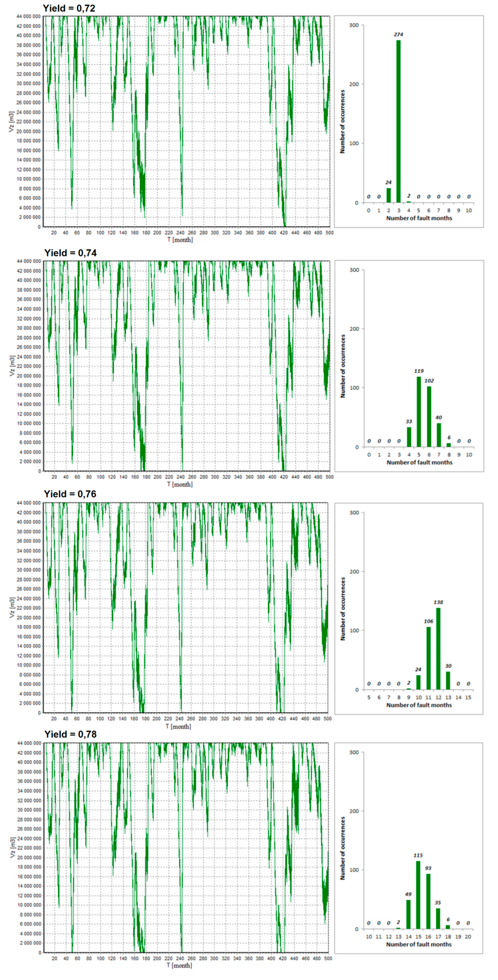Click the 'Vz [m3]' axis label of Yield 0,72 plot
The height and width of the screenshot is (980, 498).
click(x=11, y=122)
